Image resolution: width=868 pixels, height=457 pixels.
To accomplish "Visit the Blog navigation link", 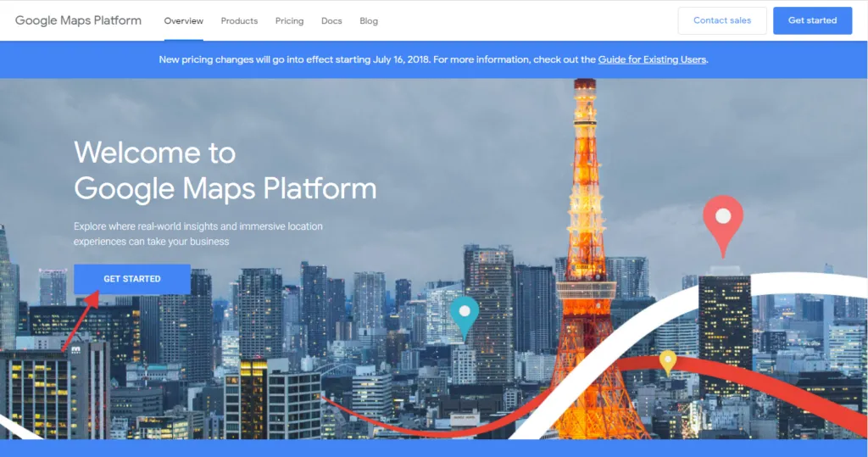I will point(369,21).
